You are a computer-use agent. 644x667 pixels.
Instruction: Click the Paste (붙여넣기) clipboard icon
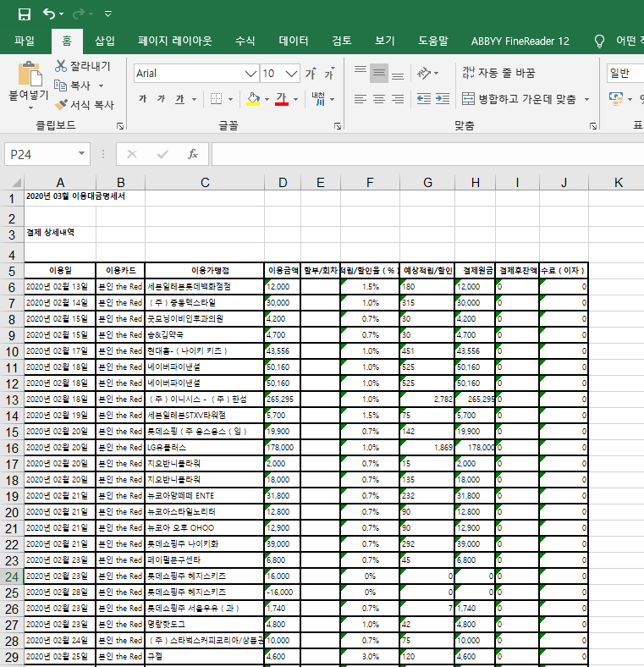click(x=30, y=74)
